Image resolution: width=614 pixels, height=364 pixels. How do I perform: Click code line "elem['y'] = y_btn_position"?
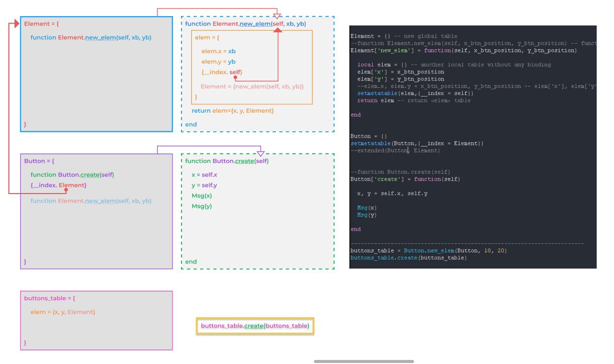point(401,79)
